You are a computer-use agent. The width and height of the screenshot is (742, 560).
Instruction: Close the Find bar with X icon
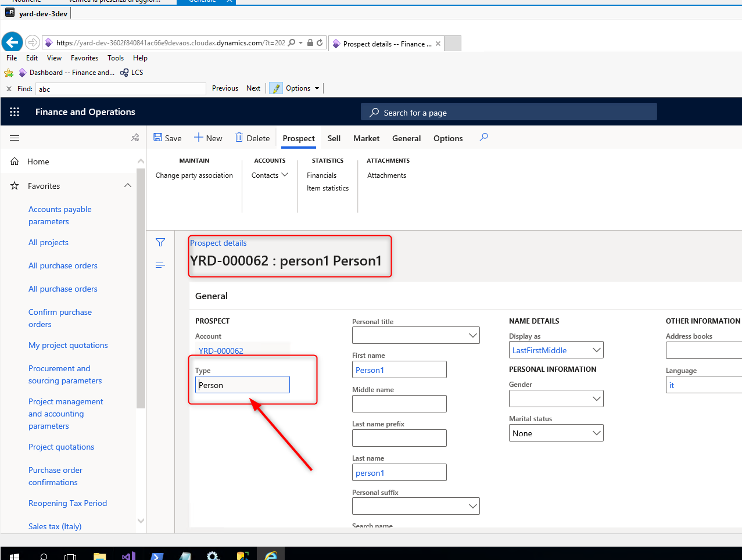[9, 89]
